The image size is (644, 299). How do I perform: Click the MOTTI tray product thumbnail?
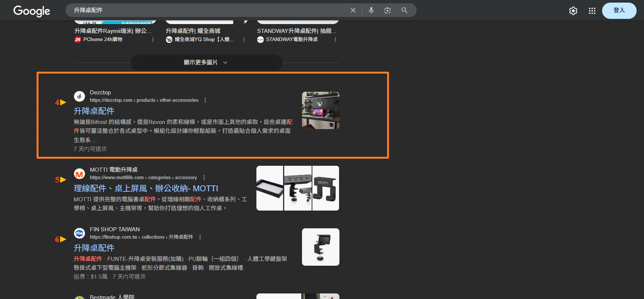coord(270,188)
